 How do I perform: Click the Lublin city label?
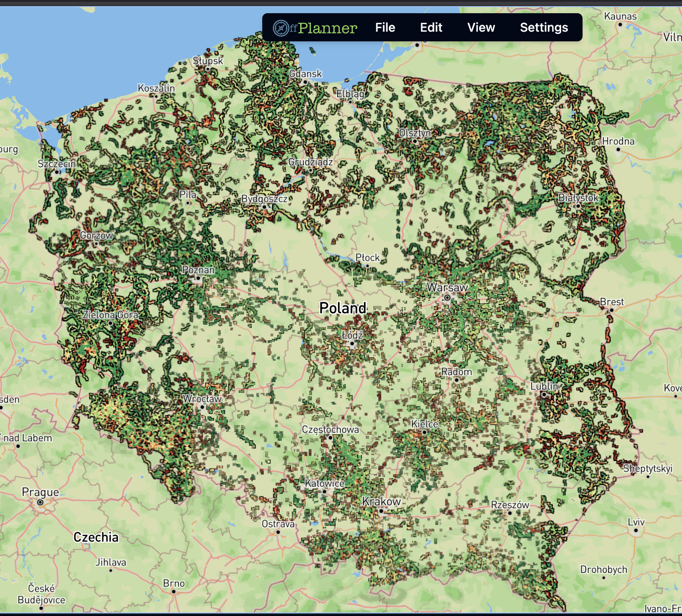(544, 386)
